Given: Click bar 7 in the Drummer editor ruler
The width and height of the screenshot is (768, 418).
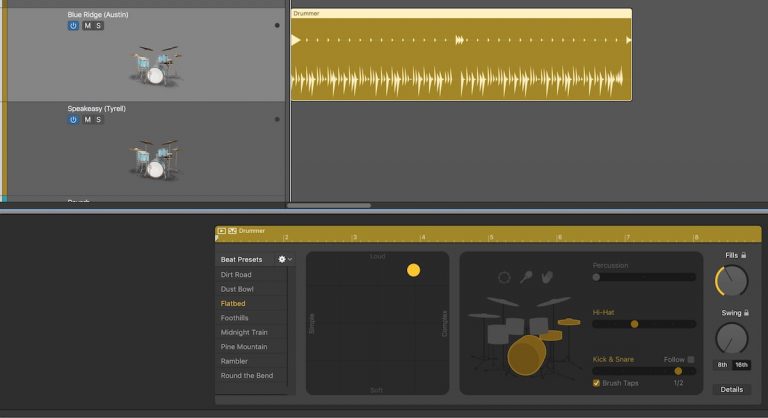Looking at the screenshot, I should (627, 237).
